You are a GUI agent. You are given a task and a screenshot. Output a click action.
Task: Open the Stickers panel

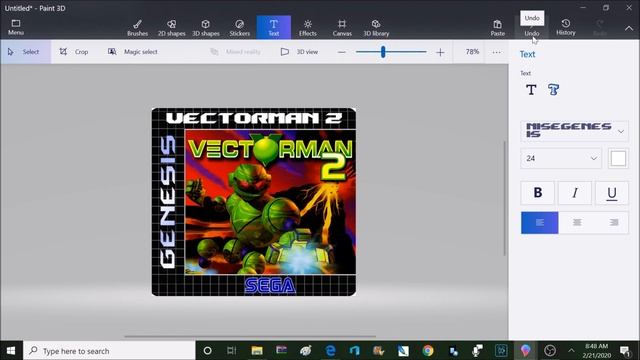tap(240, 28)
